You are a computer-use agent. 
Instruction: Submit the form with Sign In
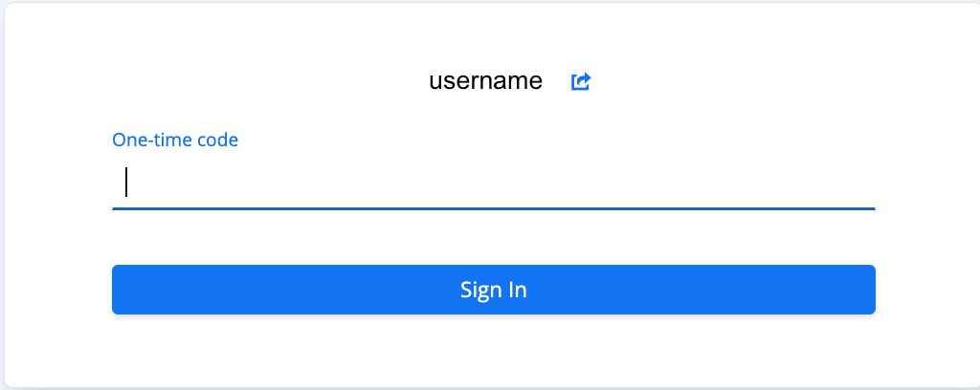click(x=493, y=290)
